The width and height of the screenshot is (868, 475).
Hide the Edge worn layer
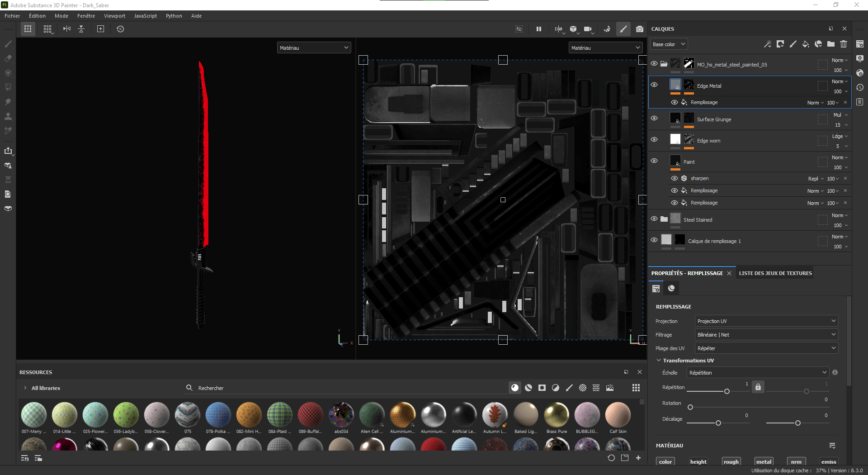[x=654, y=139]
